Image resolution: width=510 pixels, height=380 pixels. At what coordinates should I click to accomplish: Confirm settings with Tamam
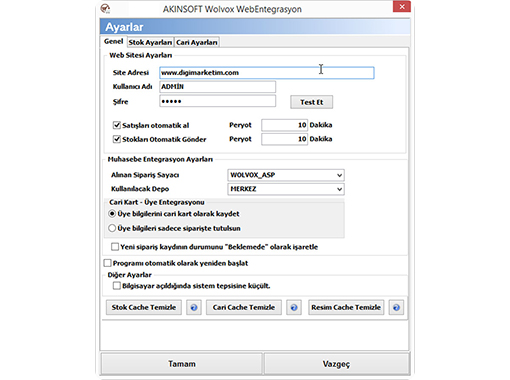182,364
